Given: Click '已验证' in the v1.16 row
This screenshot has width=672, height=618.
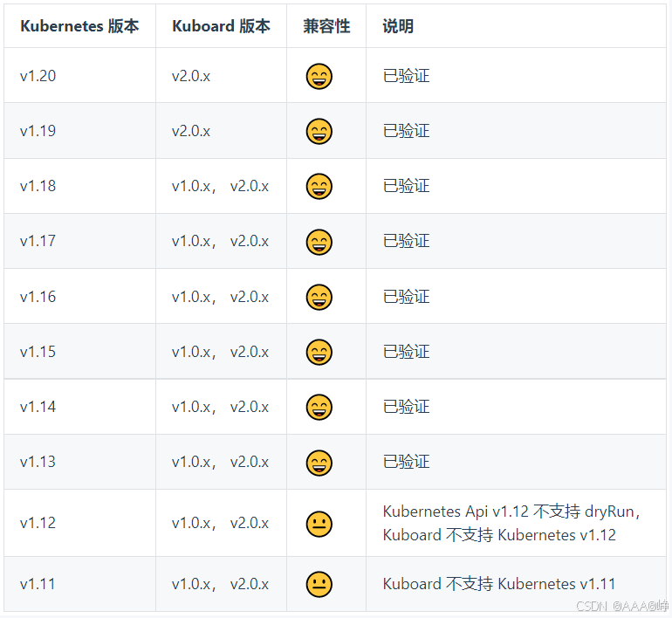Looking at the screenshot, I should pyautogui.click(x=407, y=296).
